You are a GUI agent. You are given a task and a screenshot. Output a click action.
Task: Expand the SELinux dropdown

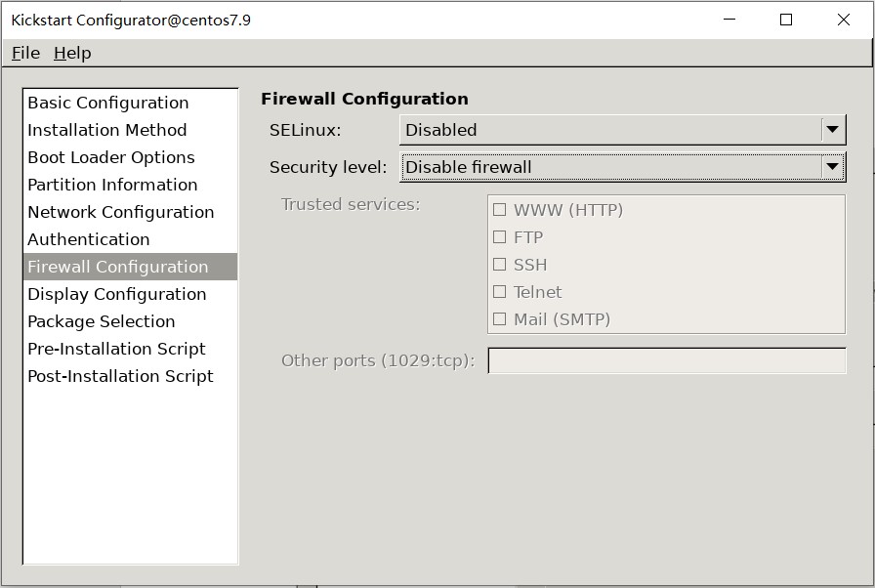point(622,130)
